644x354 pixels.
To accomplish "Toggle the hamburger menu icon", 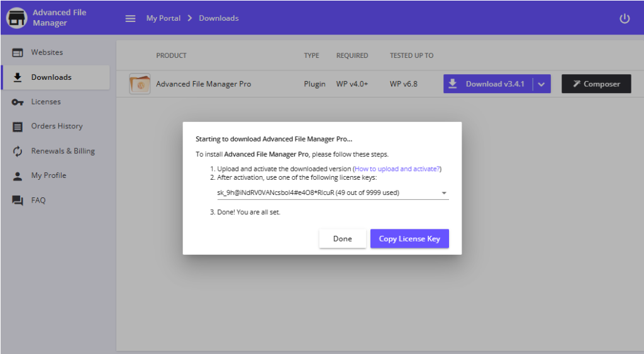I will coord(130,18).
